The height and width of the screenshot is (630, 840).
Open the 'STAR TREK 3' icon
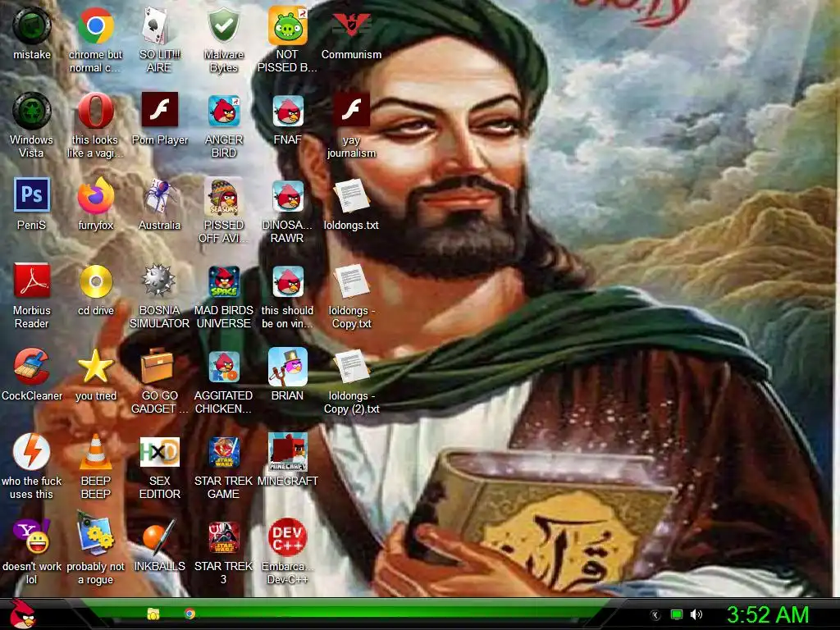pos(223,536)
